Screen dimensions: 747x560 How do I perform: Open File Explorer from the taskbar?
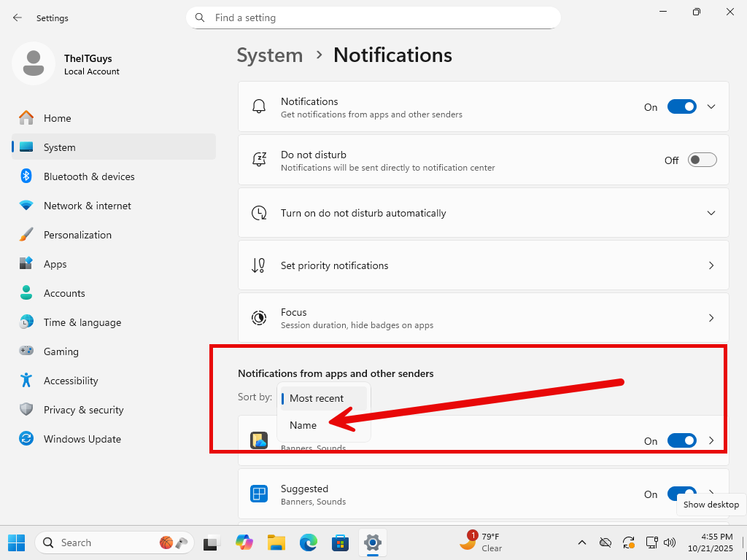click(276, 542)
